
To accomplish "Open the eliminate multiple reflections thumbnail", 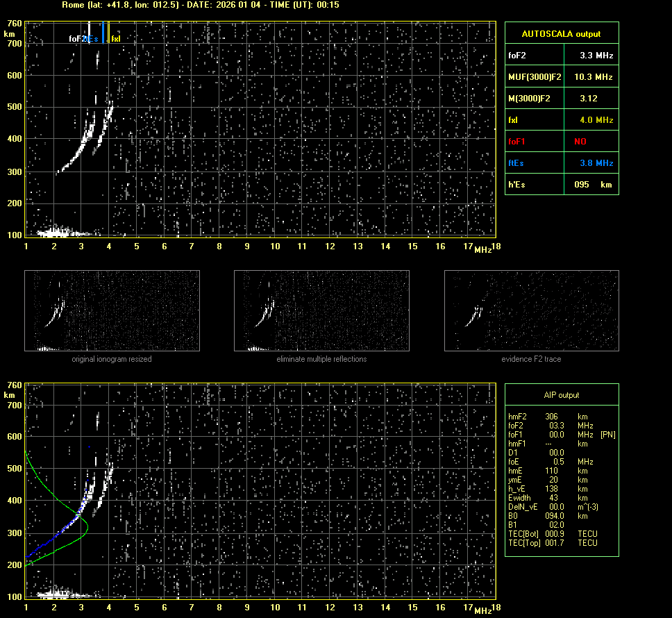I will (321, 310).
